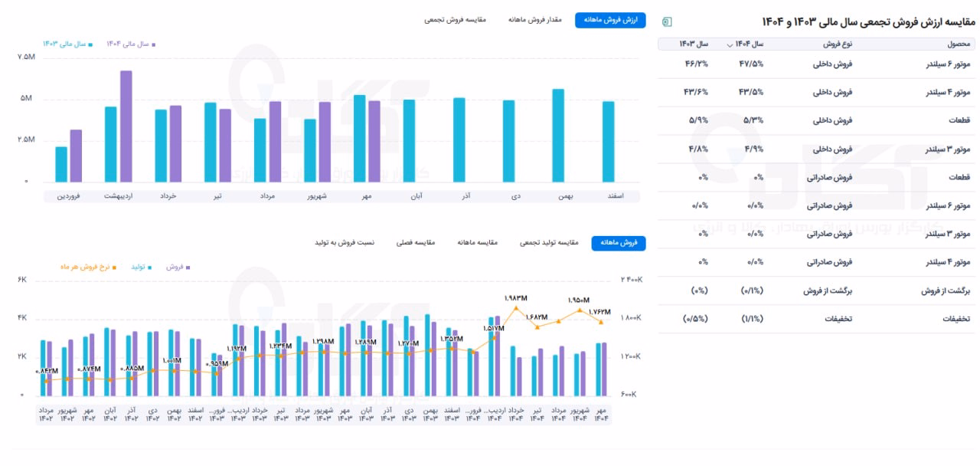The width and height of the screenshot is (980, 466).
Task: Switch to نسبت فروش به تولید tab
Action: (345, 243)
